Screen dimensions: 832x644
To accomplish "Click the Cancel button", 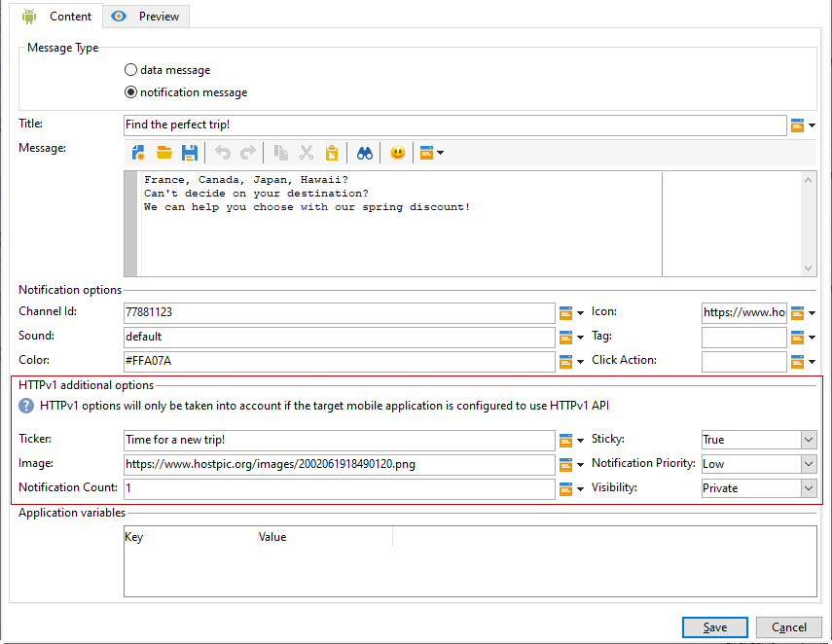I will (x=788, y=627).
